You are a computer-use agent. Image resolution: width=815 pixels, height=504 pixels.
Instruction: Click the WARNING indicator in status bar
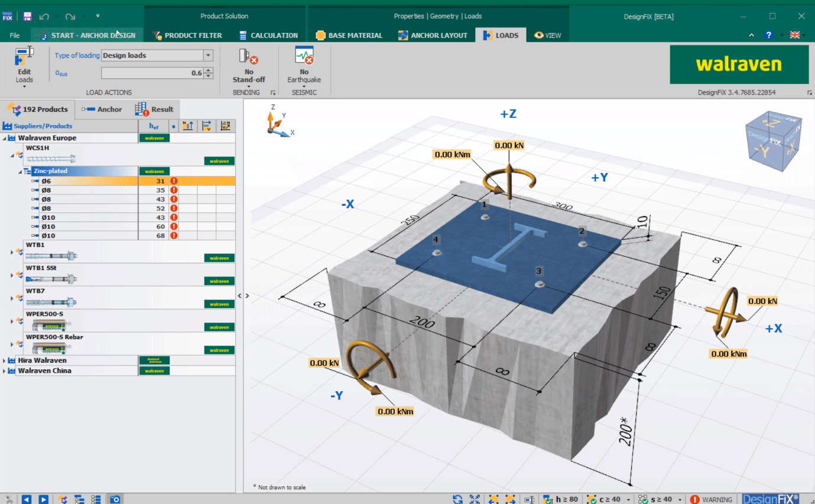coord(711,499)
